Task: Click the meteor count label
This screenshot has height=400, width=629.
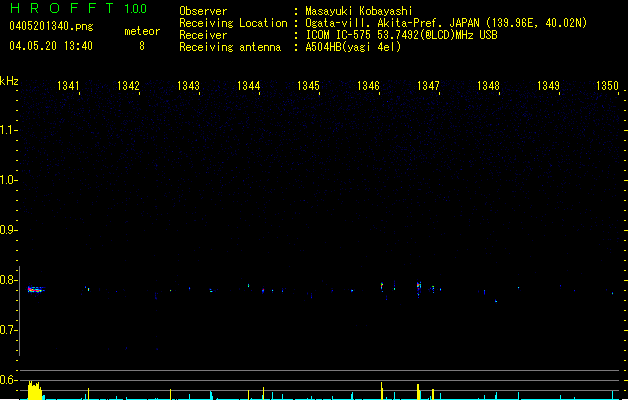Action: pos(142,31)
